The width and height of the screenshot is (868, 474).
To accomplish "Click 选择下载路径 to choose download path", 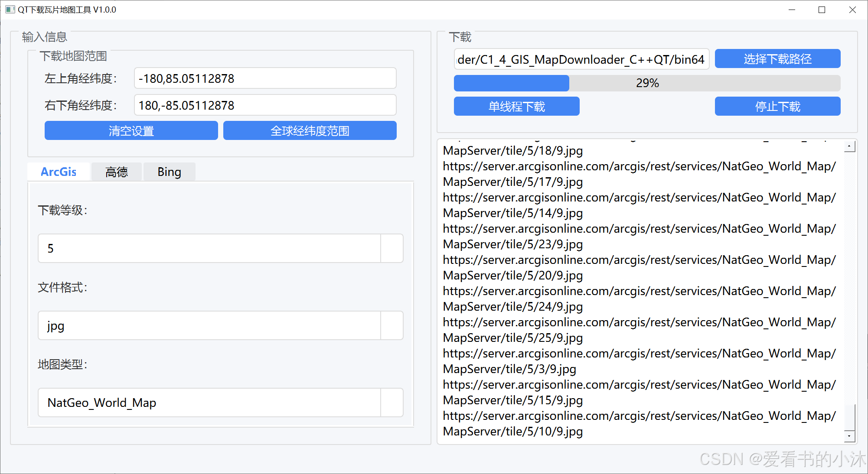I will (777, 59).
